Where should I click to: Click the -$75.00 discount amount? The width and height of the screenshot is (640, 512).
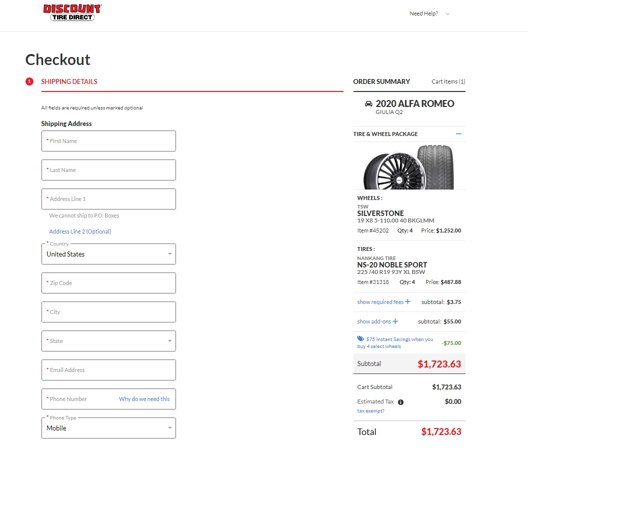coord(451,343)
